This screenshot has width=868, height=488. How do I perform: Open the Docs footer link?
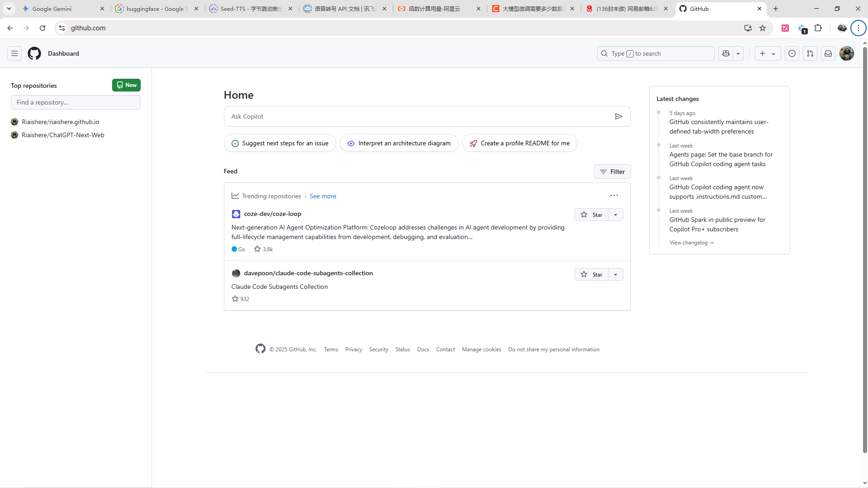point(423,349)
